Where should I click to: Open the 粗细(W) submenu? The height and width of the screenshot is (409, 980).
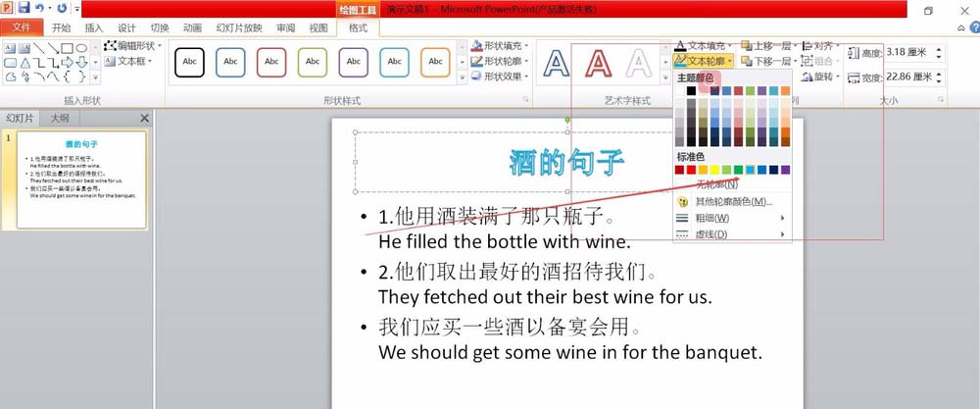click(x=732, y=219)
